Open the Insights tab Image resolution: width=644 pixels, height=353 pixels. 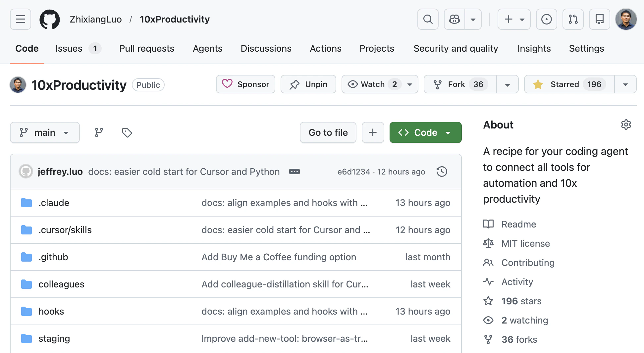tap(534, 48)
